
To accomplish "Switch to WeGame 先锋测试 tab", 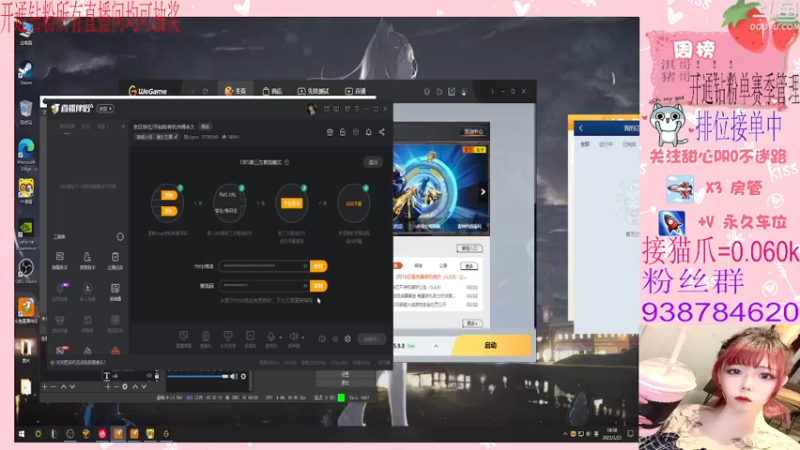I will pos(313,91).
